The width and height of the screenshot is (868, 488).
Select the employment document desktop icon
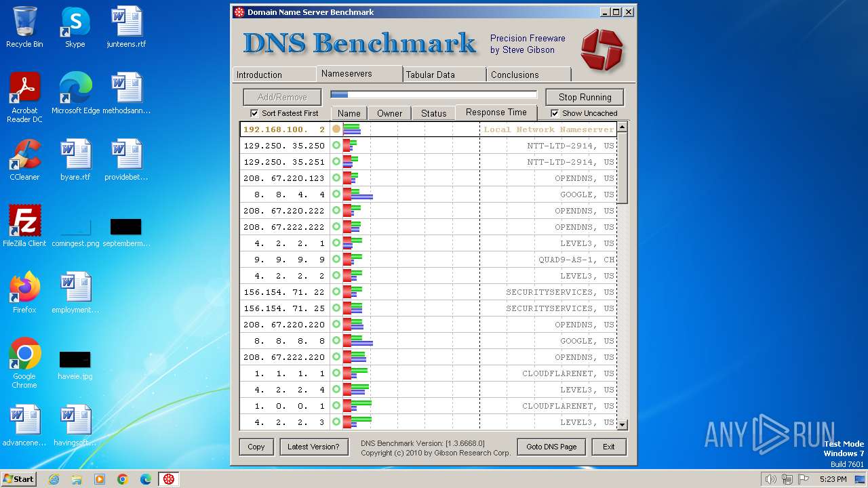click(x=75, y=293)
